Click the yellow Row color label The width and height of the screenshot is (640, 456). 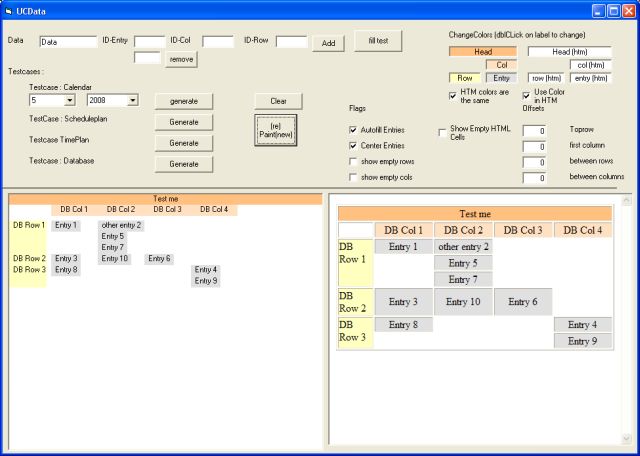click(465, 78)
